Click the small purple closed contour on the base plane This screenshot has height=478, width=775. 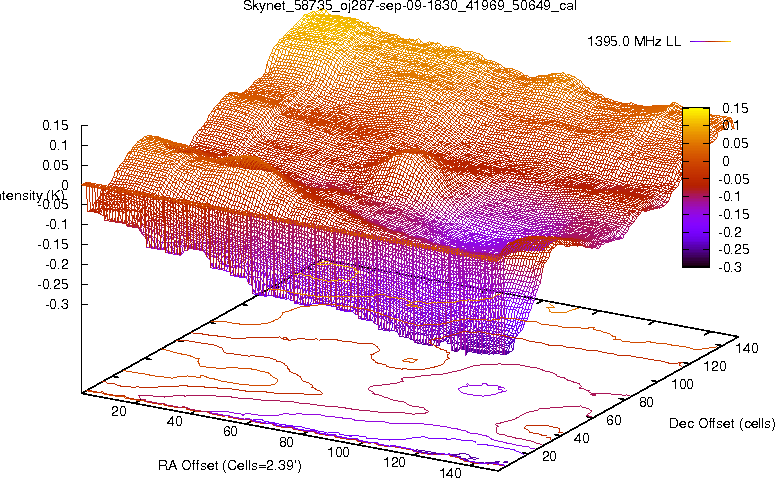[482, 389]
